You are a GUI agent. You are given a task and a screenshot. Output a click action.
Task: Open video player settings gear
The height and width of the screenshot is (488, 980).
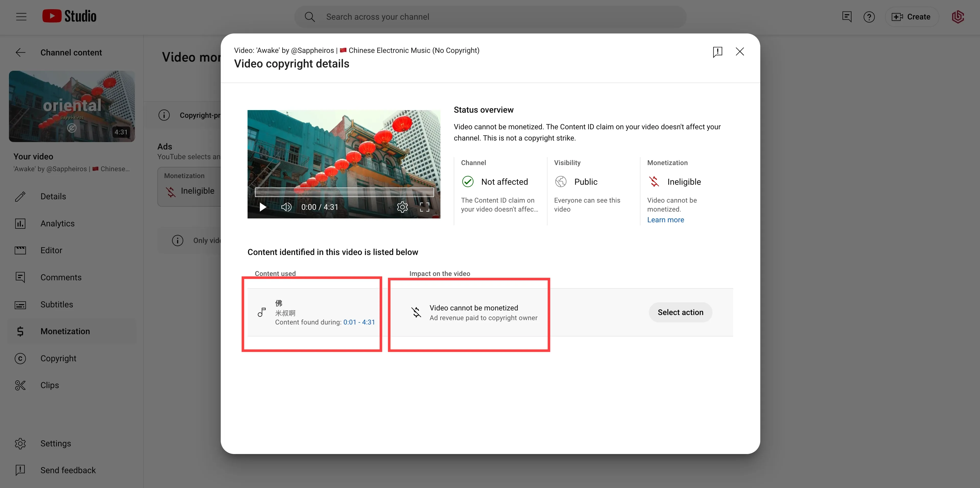pyautogui.click(x=402, y=207)
